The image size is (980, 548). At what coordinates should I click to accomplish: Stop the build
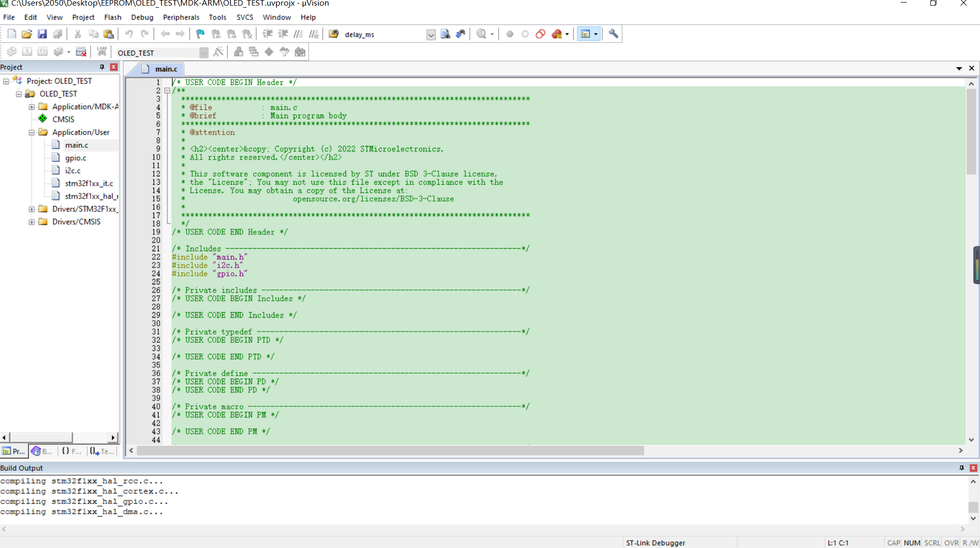point(81,52)
